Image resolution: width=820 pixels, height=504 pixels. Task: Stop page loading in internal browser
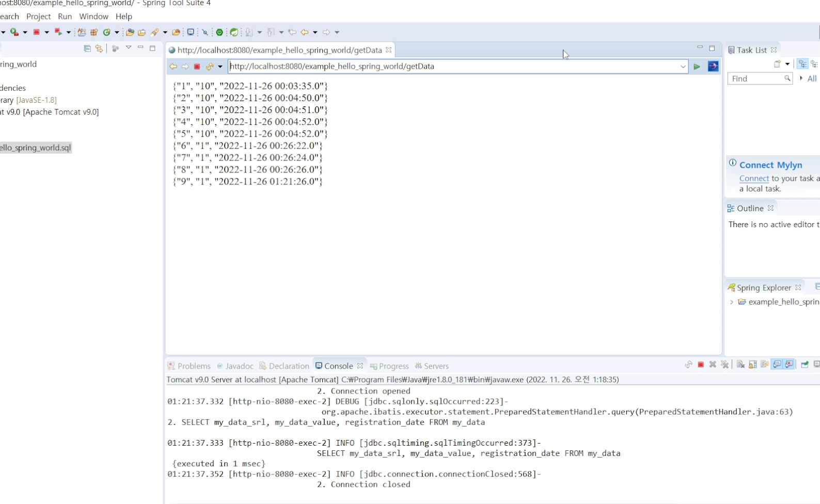(197, 67)
